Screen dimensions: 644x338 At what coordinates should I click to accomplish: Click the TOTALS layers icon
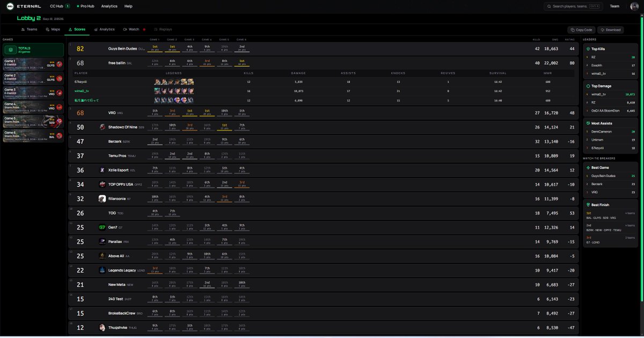(11, 50)
